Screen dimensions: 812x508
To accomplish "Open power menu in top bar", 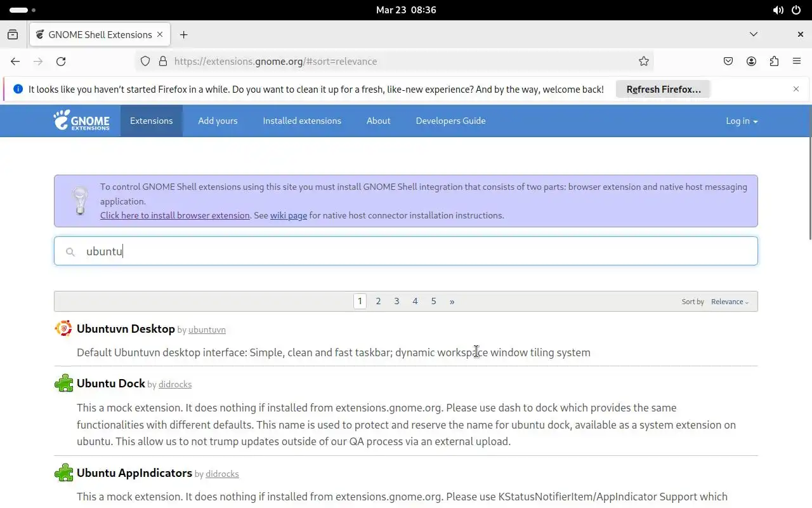I will tap(796, 10).
